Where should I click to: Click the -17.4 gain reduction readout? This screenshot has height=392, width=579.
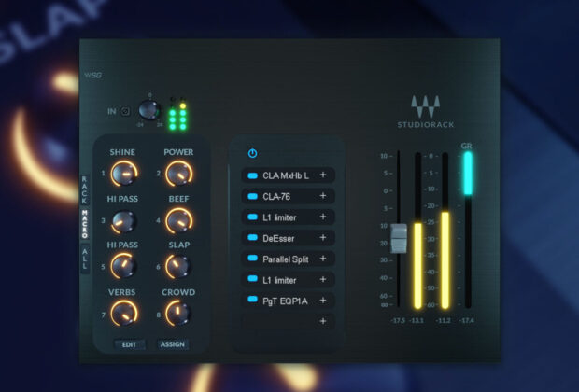click(x=466, y=320)
